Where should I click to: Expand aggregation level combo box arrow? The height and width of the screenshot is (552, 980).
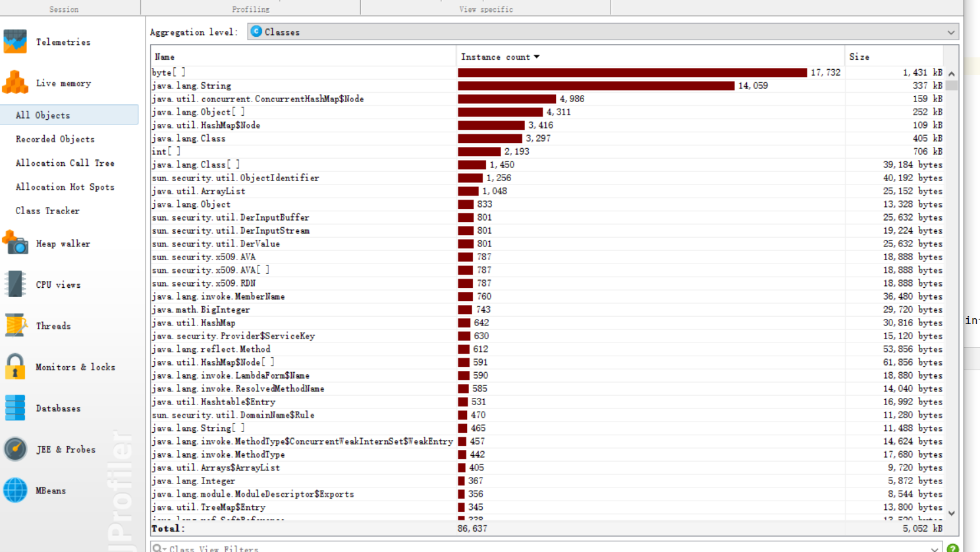[950, 32]
